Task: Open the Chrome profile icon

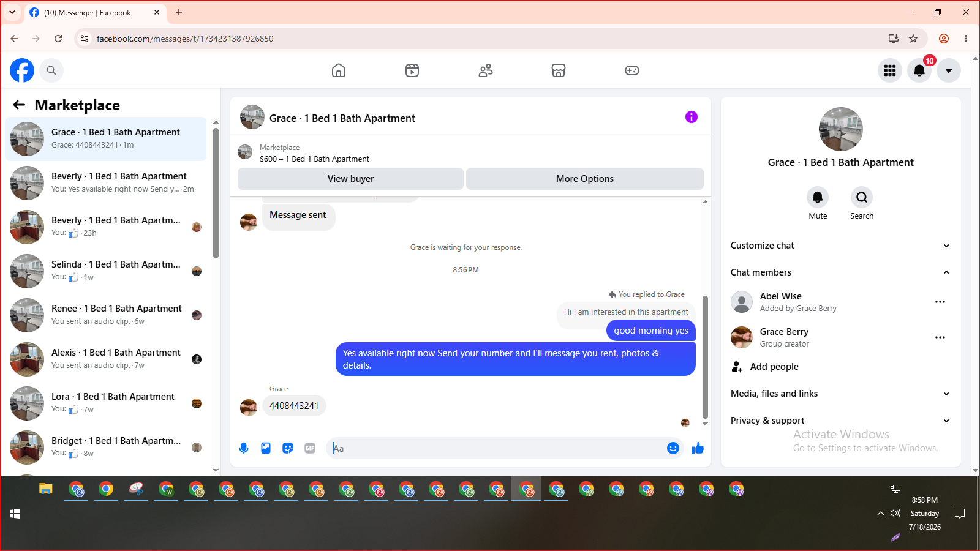Action: tap(944, 39)
